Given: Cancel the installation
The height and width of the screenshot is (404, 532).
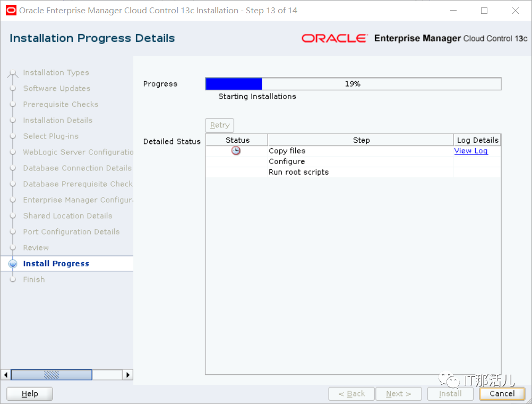Looking at the screenshot, I should tap(502, 393).
